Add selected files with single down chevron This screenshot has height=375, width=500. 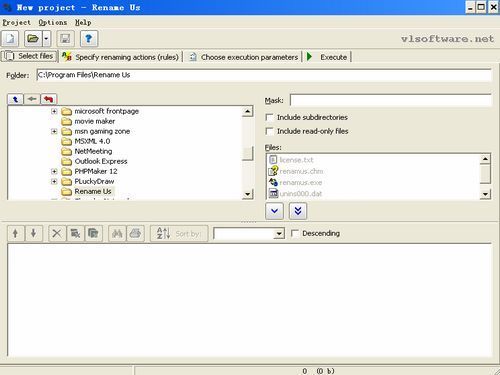(274, 211)
